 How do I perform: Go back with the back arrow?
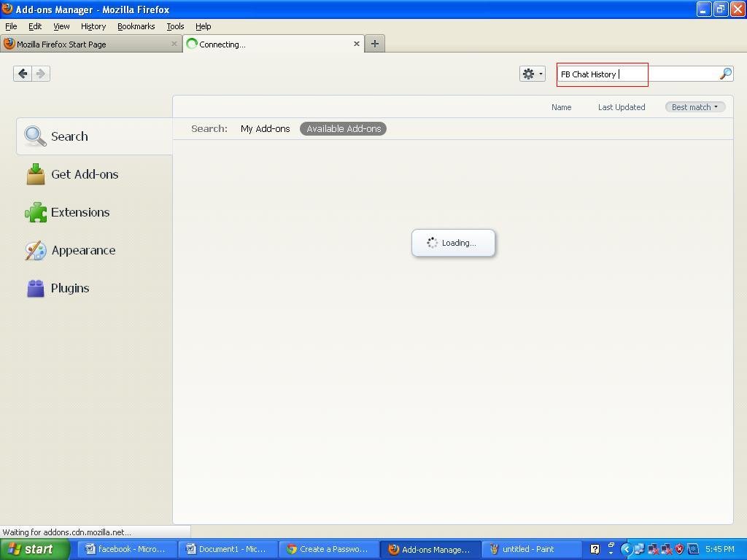pyautogui.click(x=23, y=74)
